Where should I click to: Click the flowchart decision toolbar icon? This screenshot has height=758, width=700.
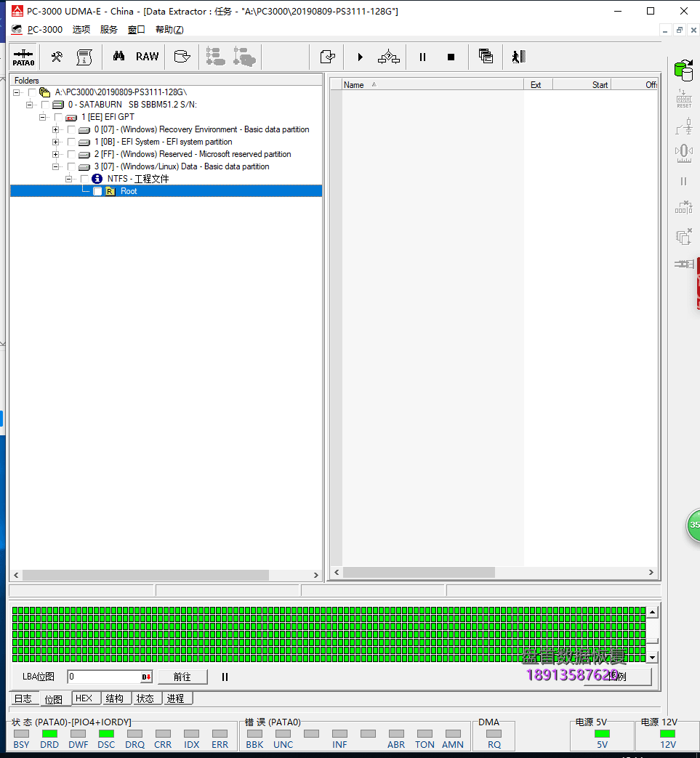point(389,57)
